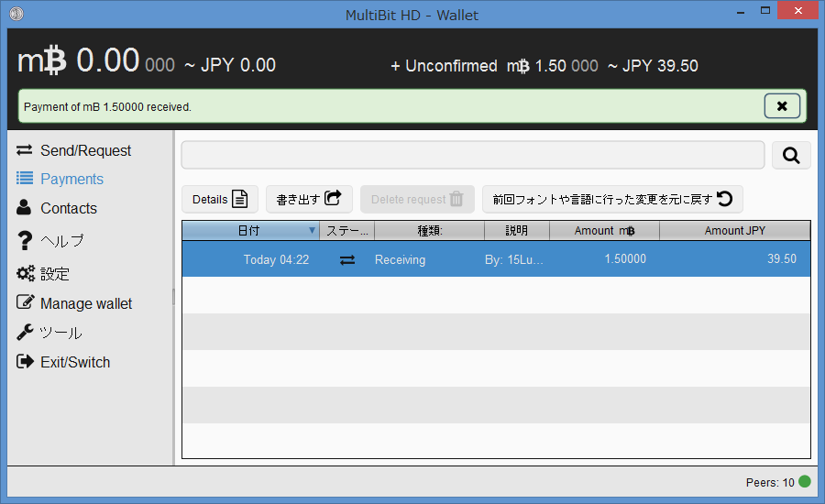Click the 種類 type column header
825x504 pixels.
[429, 230]
